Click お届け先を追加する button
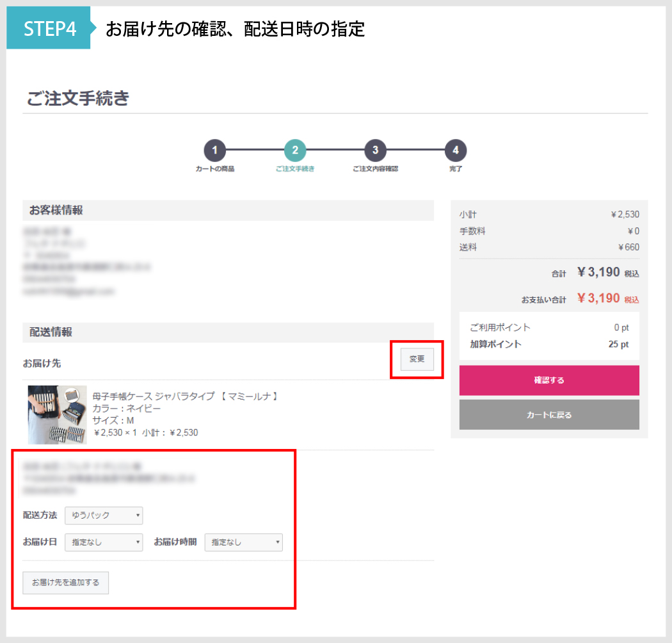The image size is (672, 643). coord(66,583)
